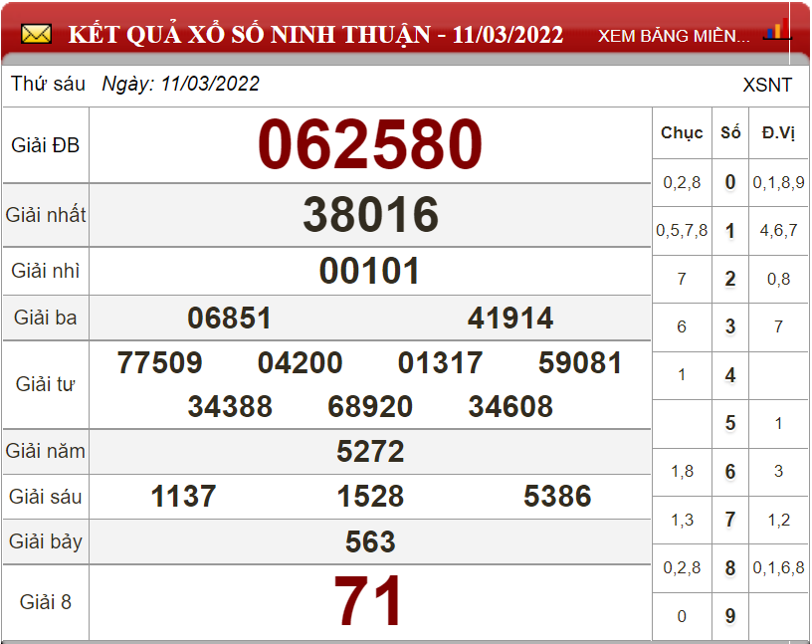Click the Kết quả xổ số Ninh Thuận title
Viewport: 812px width, 644px height.
(x=315, y=36)
